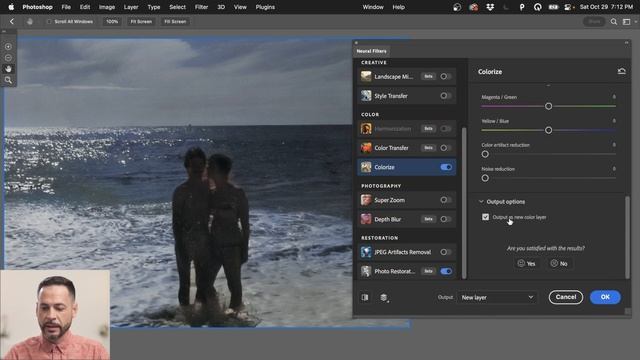Click the clock showing Sat Oct 29
The width and height of the screenshot is (640, 360).
click(x=607, y=7)
